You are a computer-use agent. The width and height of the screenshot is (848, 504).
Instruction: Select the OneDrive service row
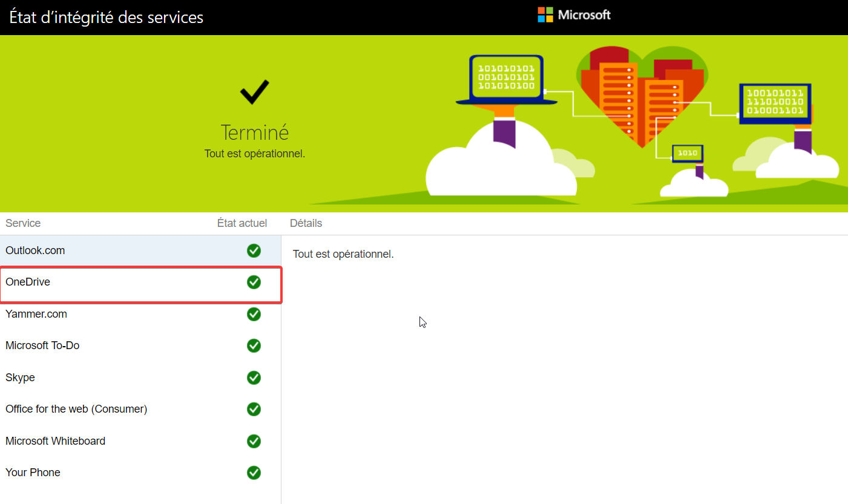pyautogui.click(x=140, y=282)
